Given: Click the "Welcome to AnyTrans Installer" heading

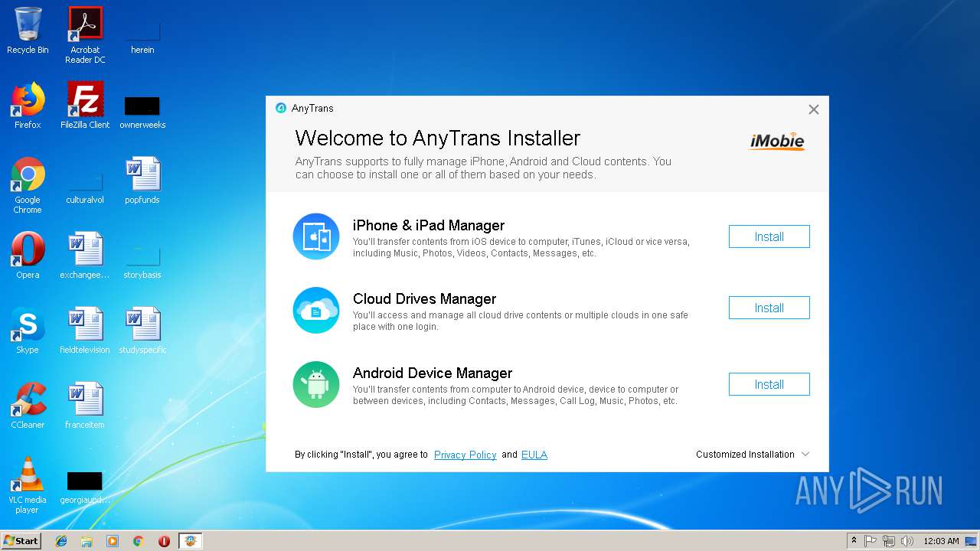Looking at the screenshot, I should [x=438, y=139].
